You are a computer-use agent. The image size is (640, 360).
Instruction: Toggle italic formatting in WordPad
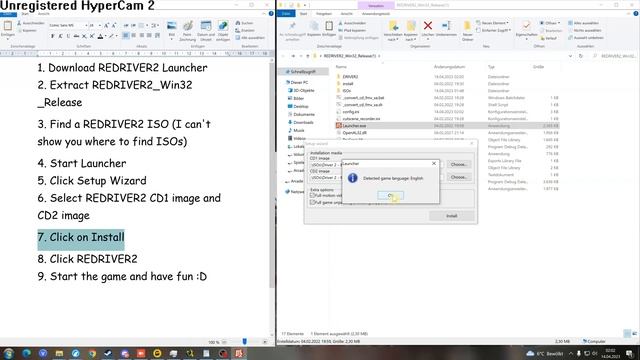(x=60, y=36)
